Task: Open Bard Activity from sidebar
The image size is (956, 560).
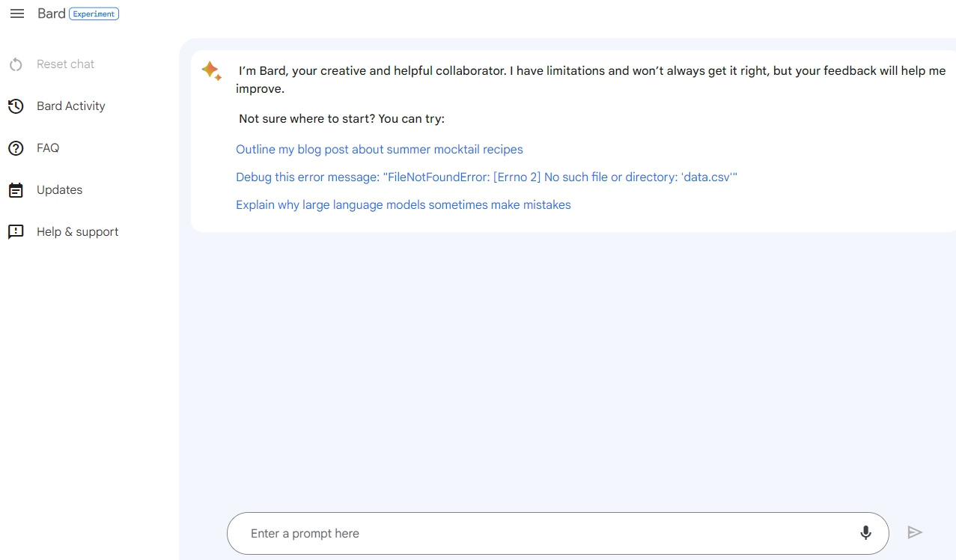Action: point(71,106)
